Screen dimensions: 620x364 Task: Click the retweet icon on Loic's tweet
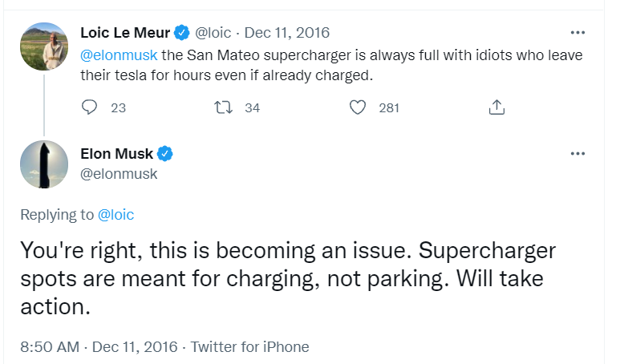click(225, 107)
